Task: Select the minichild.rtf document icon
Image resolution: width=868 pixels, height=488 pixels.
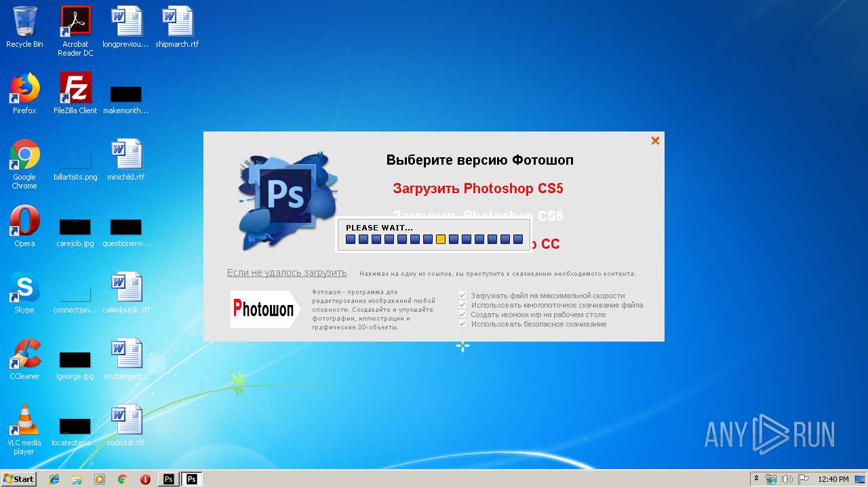Action: point(125,160)
